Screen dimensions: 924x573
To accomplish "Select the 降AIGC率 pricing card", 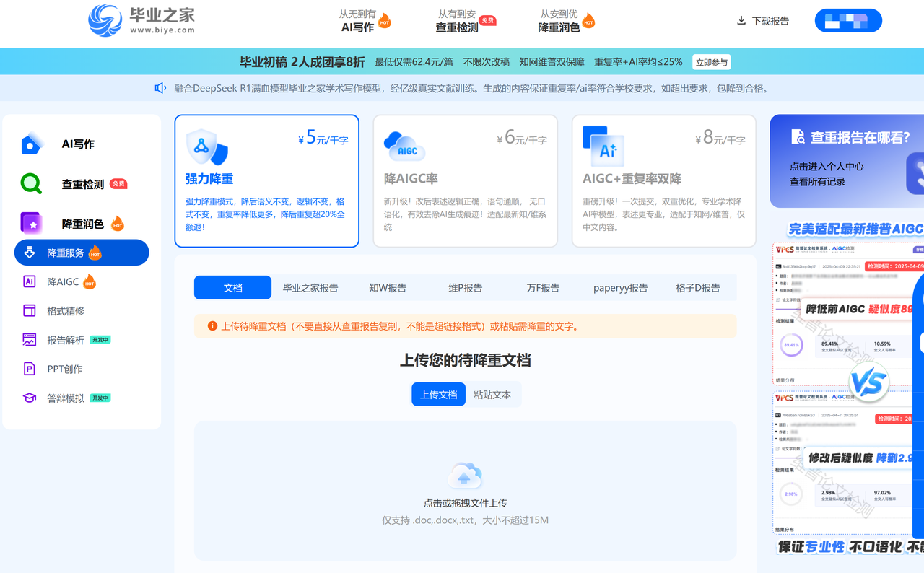I will (466, 181).
